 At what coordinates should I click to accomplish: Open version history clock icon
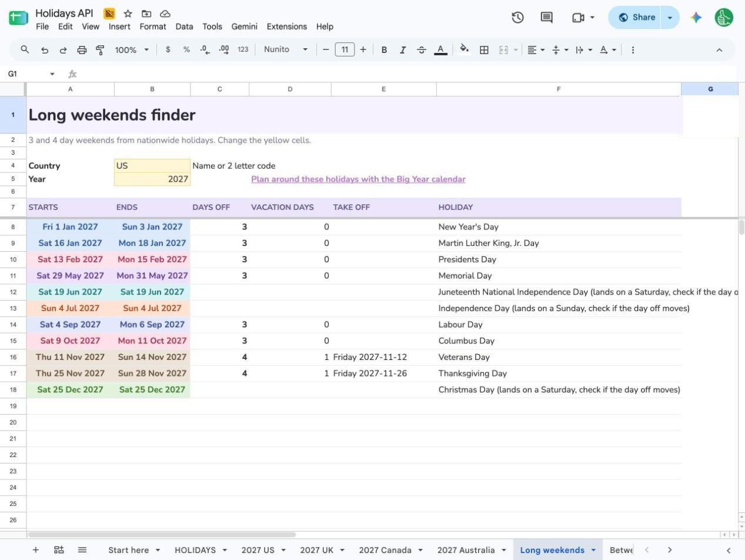517,18
